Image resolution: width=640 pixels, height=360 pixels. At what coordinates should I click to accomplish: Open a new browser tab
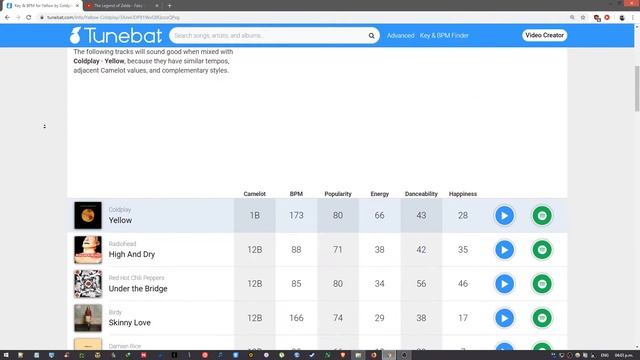tap(169, 6)
